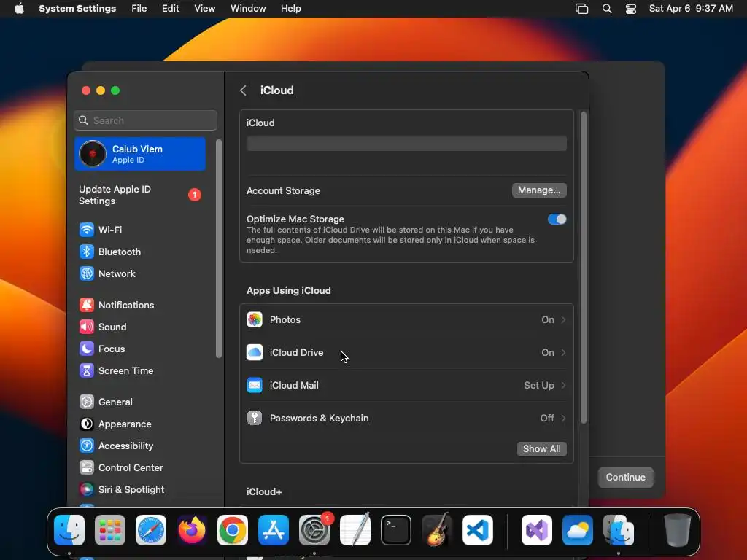Click the Passwords & Keychain key icon
Screen dimensions: 747x560
[255, 418]
